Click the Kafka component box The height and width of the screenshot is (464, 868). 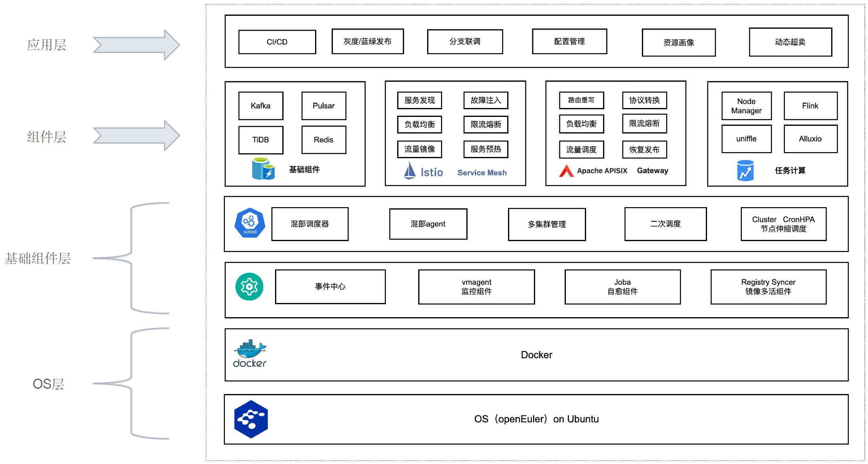click(x=261, y=106)
